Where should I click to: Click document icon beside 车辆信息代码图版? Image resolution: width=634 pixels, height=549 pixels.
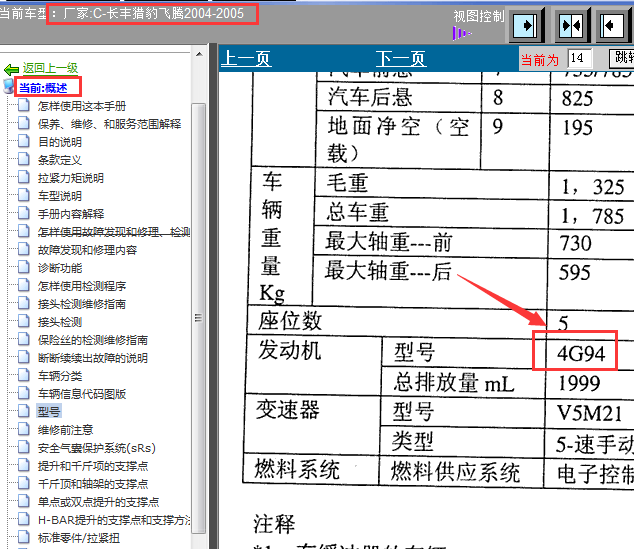(x=24, y=393)
